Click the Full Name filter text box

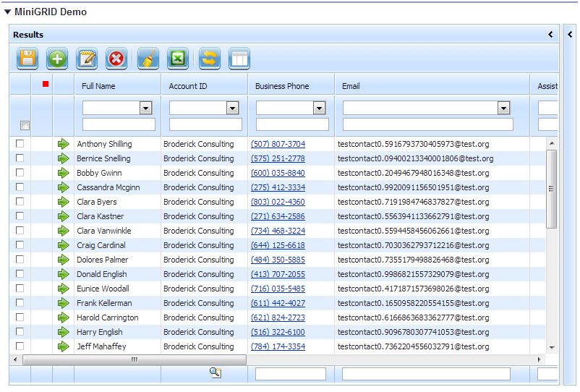(119, 124)
